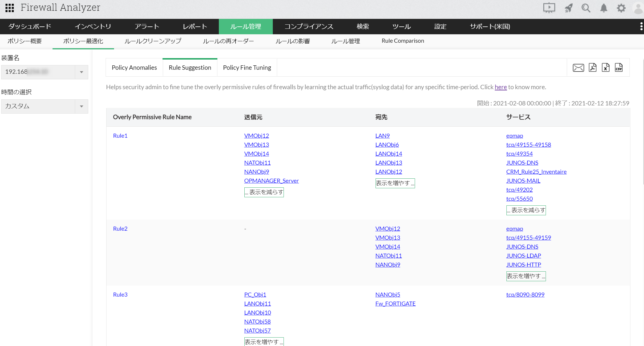Open the apps grid menu icon
The image size is (644, 346).
10,8
